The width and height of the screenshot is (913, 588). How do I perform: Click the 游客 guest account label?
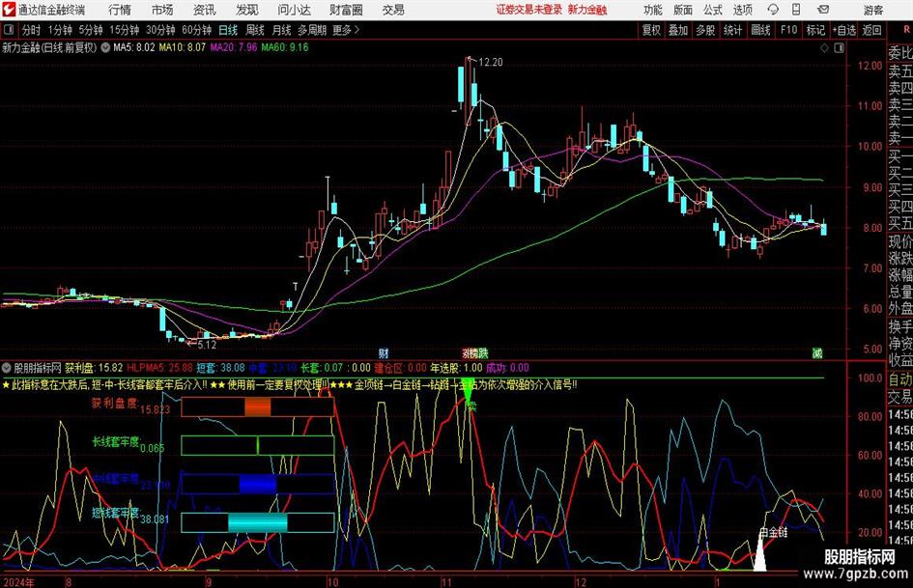tap(873, 10)
